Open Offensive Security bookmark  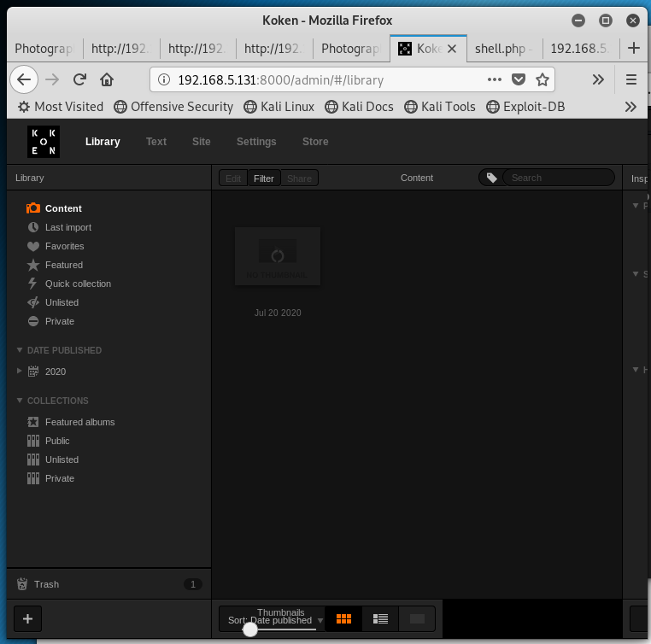point(173,107)
